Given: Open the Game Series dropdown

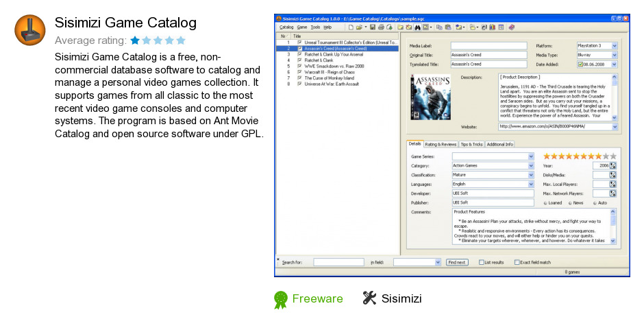Looking at the screenshot, I should tap(531, 156).
